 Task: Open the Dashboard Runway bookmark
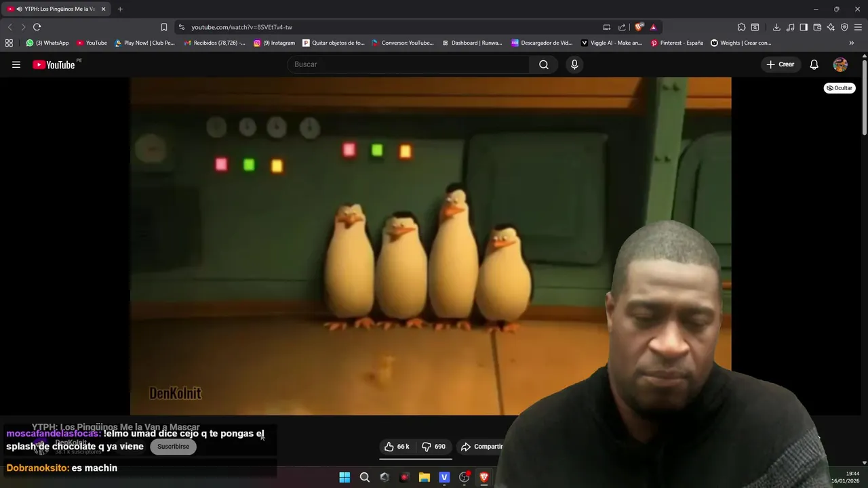tap(472, 43)
